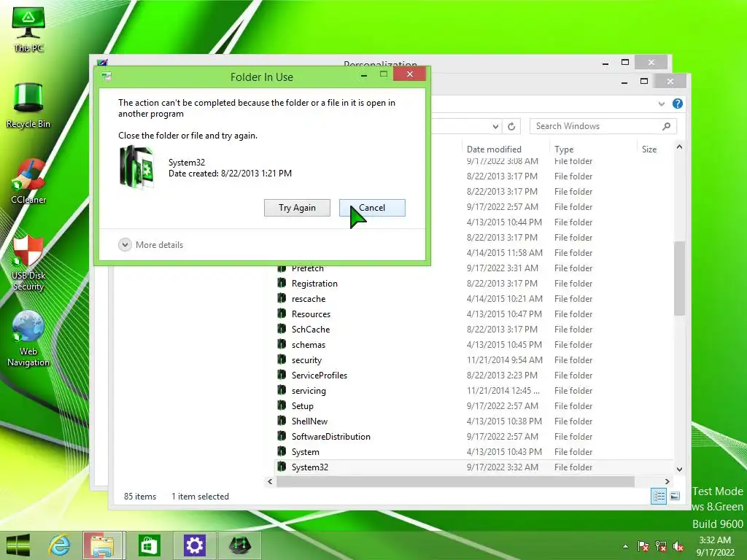Viewport: 747px width, 560px height.
Task: Sort by Type column header
Action: [564, 149]
